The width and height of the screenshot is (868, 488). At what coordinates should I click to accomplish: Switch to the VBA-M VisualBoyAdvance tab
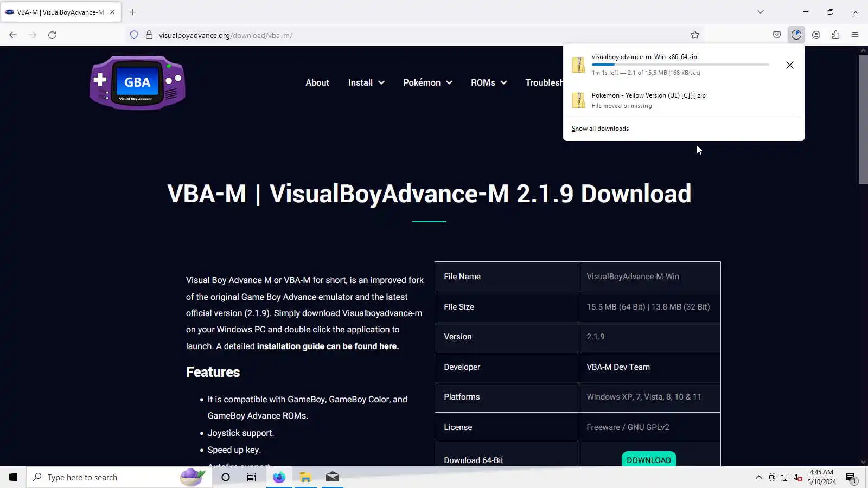point(61,12)
